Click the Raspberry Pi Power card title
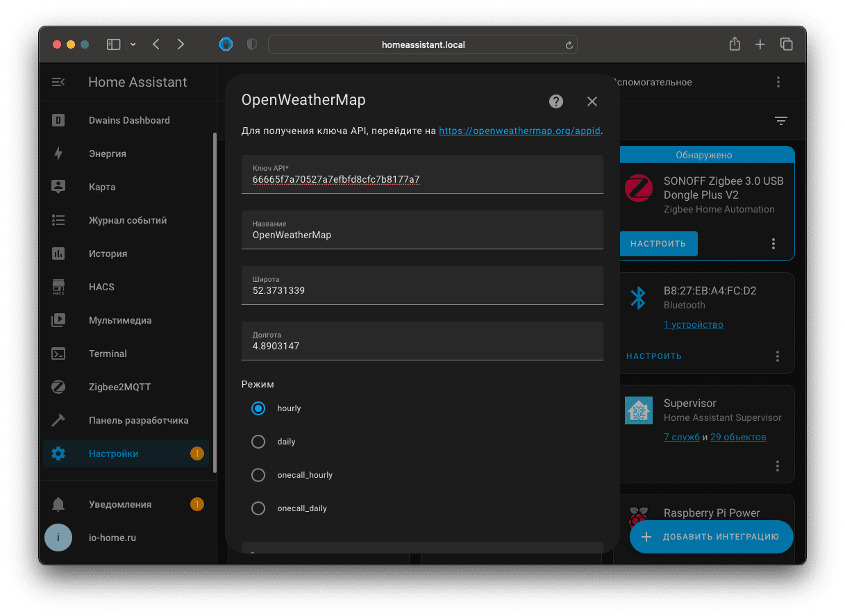Image resolution: width=845 pixels, height=616 pixels. [x=712, y=513]
